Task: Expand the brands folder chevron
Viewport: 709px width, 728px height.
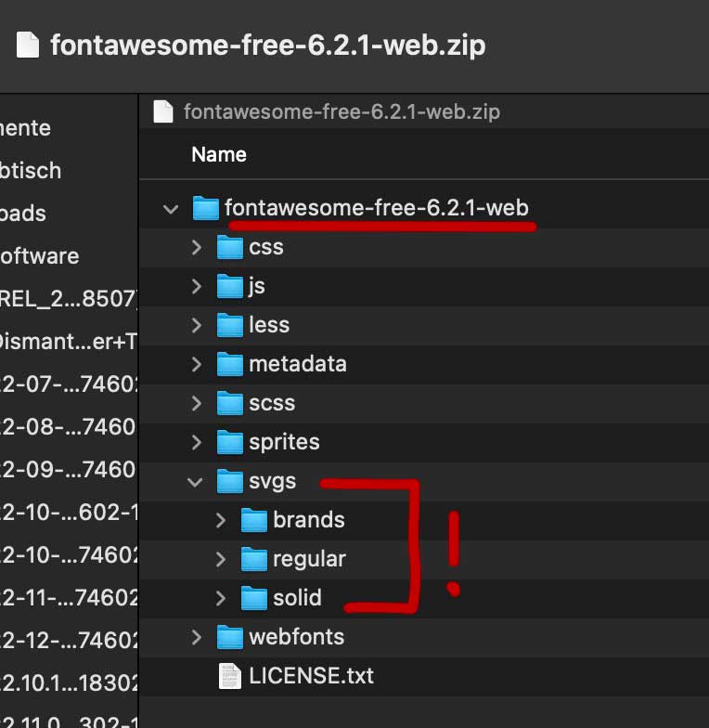Action: point(221,520)
